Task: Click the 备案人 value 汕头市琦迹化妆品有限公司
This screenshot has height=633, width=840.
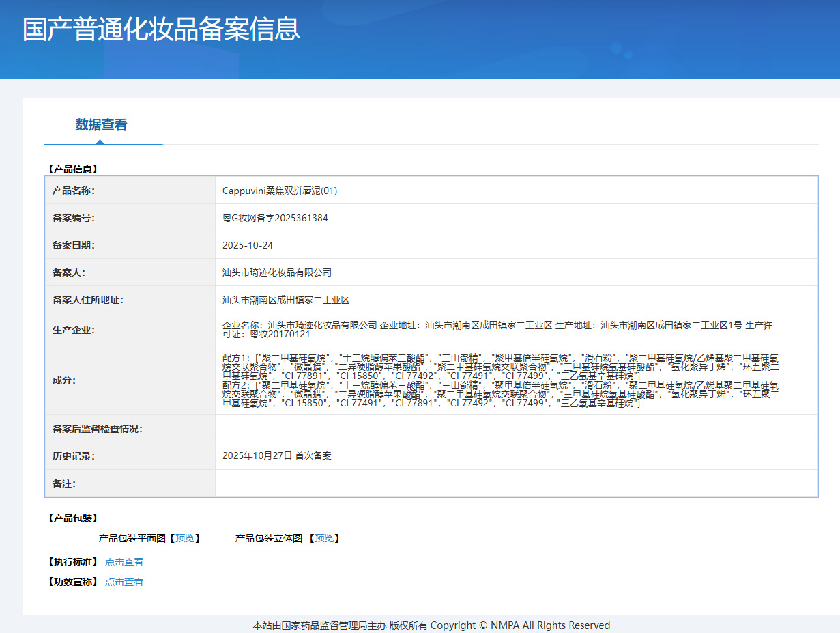Action: [x=277, y=272]
